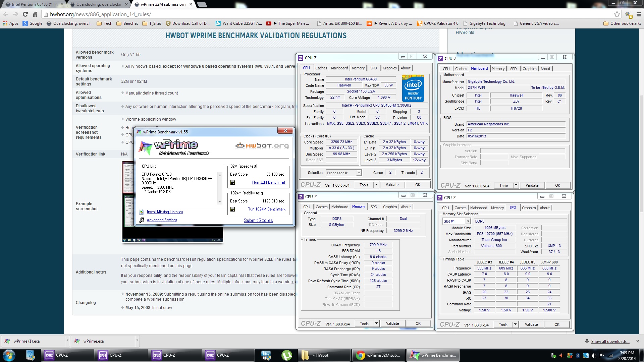This screenshot has height=362, width=644.
Task: Open the Windows Start orb
Action: [x=9, y=355]
